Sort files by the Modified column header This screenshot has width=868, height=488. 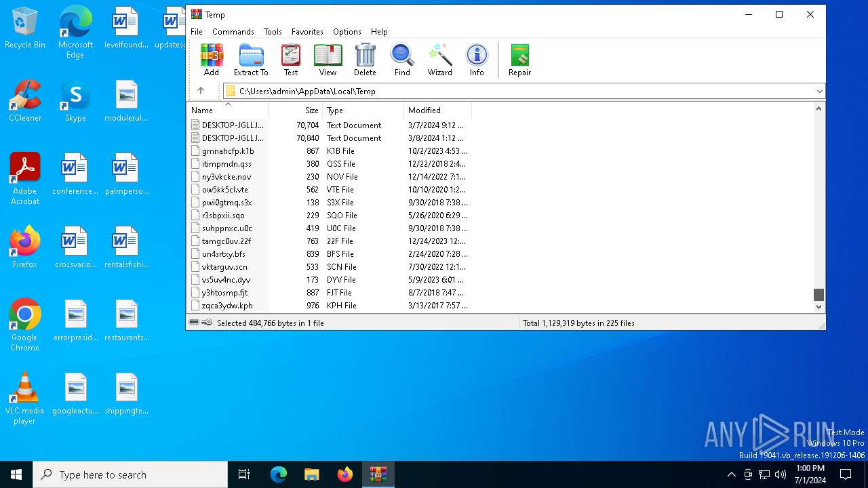pos(437,110)
